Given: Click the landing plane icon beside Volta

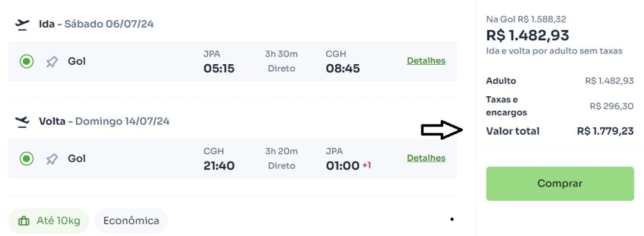Looking at the screenshot, I should click(22, 121).
